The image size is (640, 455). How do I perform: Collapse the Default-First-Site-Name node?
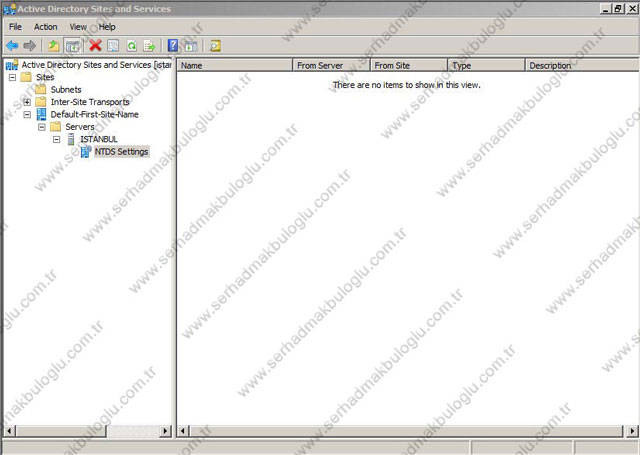[27, 115]
